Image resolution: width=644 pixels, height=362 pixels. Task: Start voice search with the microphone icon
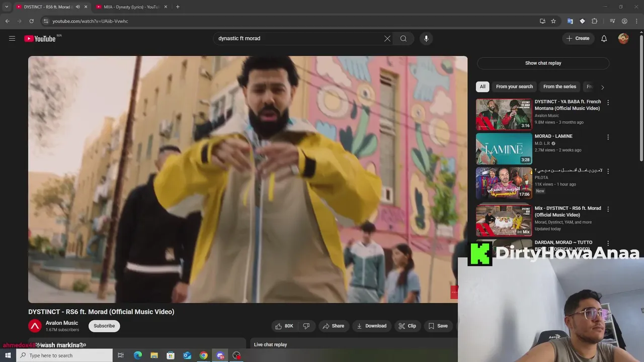pos(426,38)
